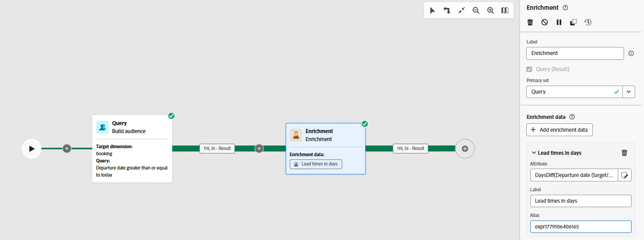Click Add enrichment data button
This screenshot has height=240, width=644.
[560, 130]
